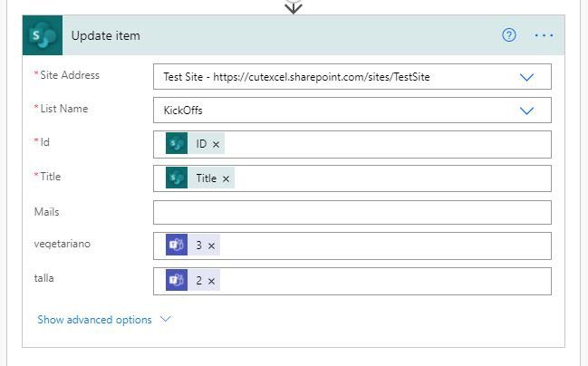Click inside the empty Mails field

[352, 212]
